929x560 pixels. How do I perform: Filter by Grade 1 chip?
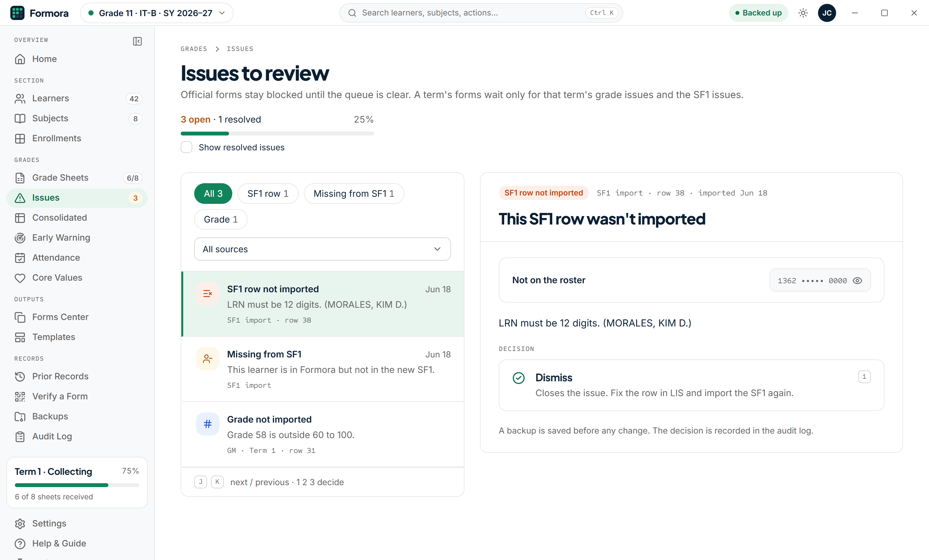pos(221,219)
